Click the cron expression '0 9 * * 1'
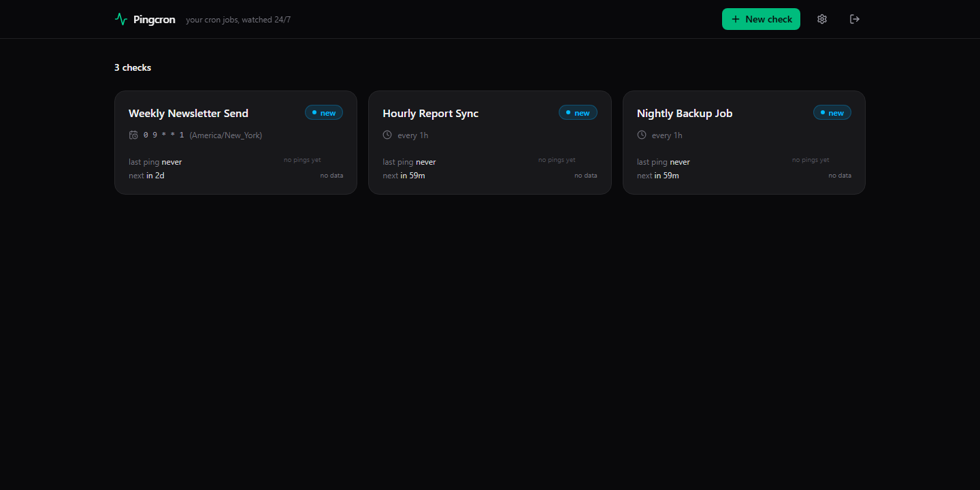 [x=163, y=135]
